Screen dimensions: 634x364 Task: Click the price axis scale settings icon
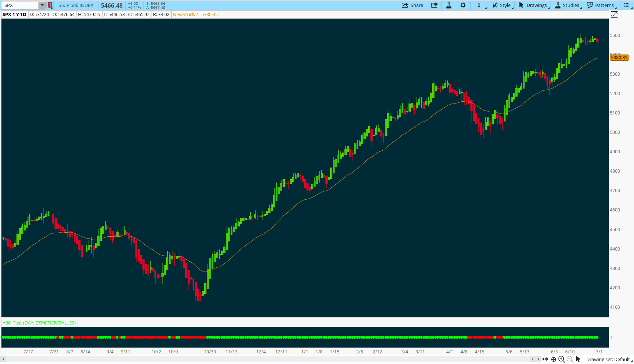pos(614,14)
